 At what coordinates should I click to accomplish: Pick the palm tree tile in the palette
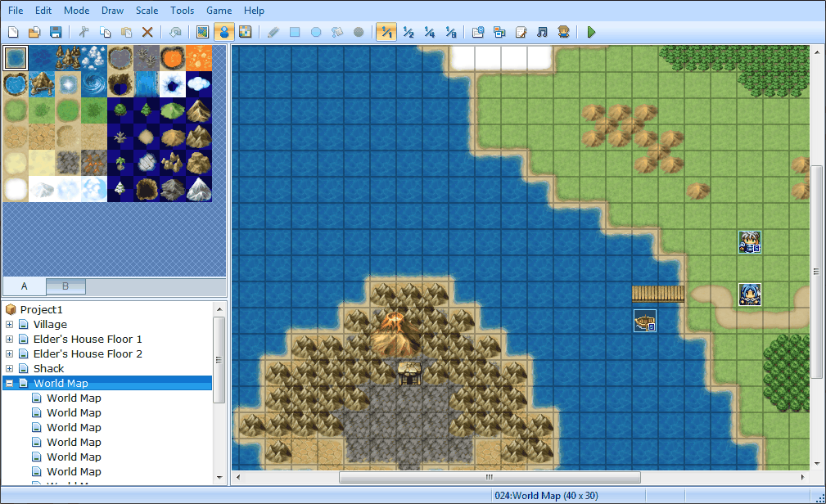tap(120, 163)
